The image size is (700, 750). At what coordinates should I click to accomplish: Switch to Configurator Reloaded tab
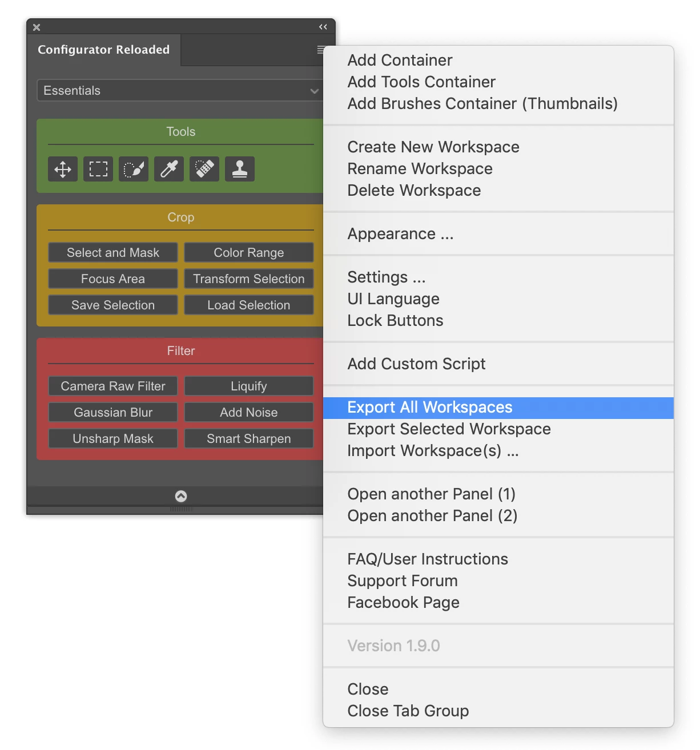coord(104,50)
